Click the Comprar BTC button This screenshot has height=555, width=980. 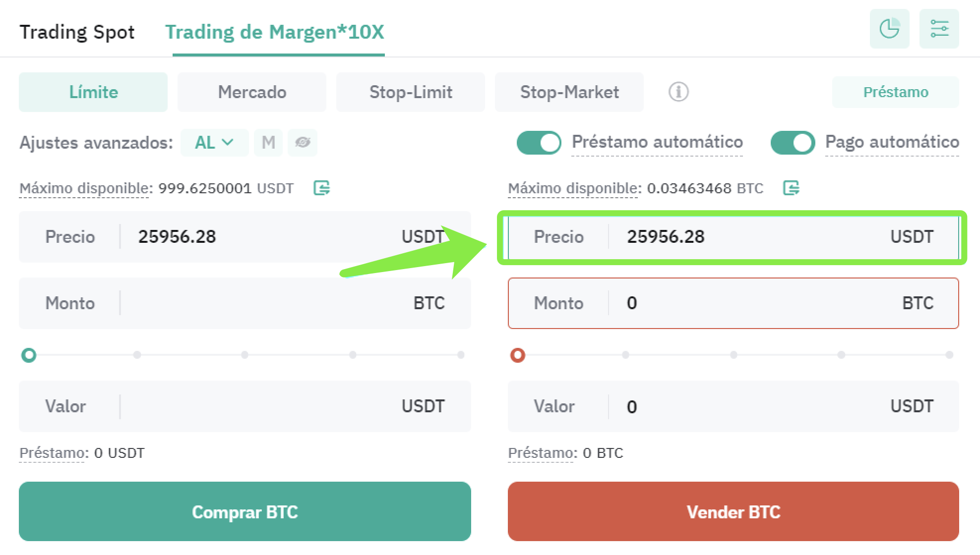245,511
